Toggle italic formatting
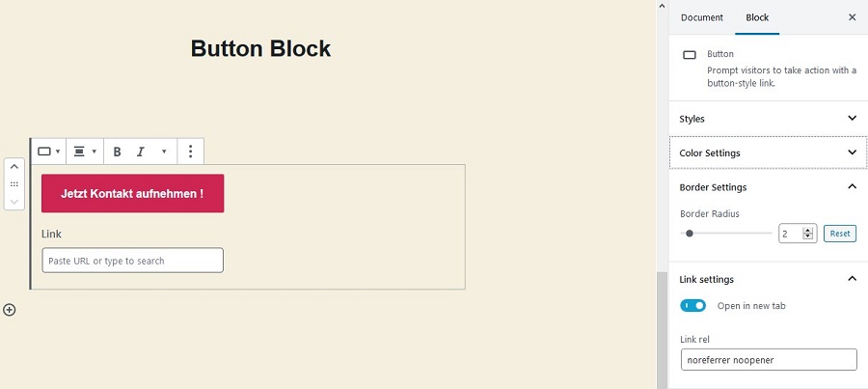The width and height of the screenshot is (868, 389). pyautogui.click(x=141, y=152)
